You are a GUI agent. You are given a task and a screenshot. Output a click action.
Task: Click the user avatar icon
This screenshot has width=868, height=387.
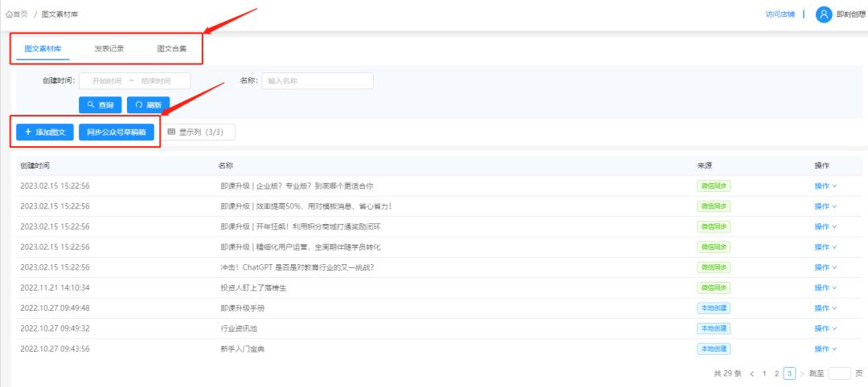(824, 14)
